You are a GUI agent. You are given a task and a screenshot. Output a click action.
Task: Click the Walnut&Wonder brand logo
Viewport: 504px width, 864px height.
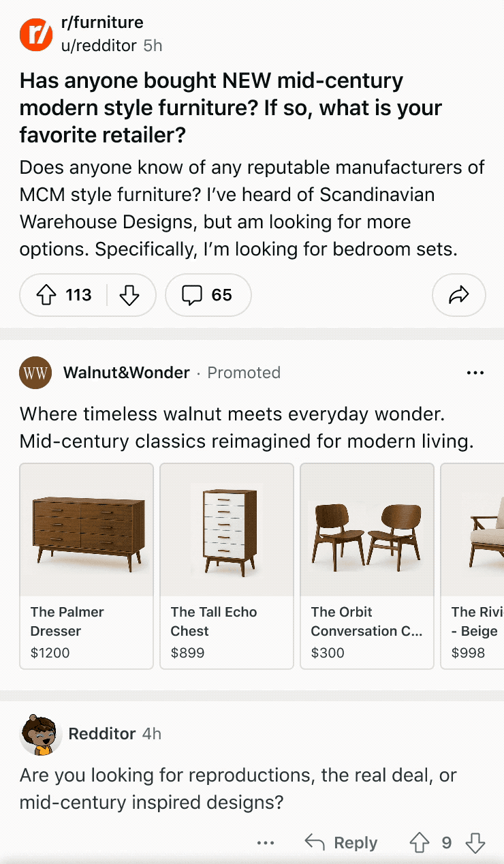click(x=35, y=373)
